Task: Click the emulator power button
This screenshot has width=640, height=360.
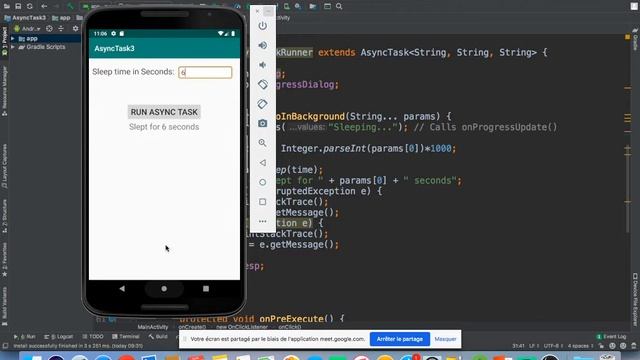Action: (262, 26)
